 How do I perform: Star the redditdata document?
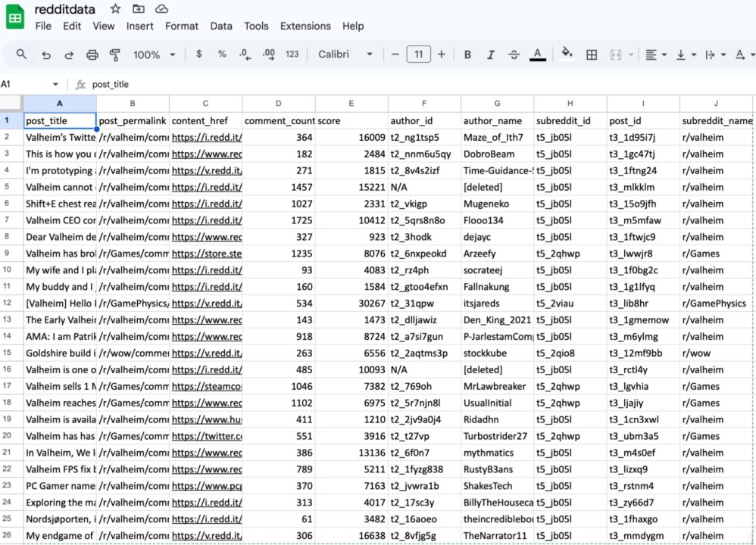coord(115,8)
